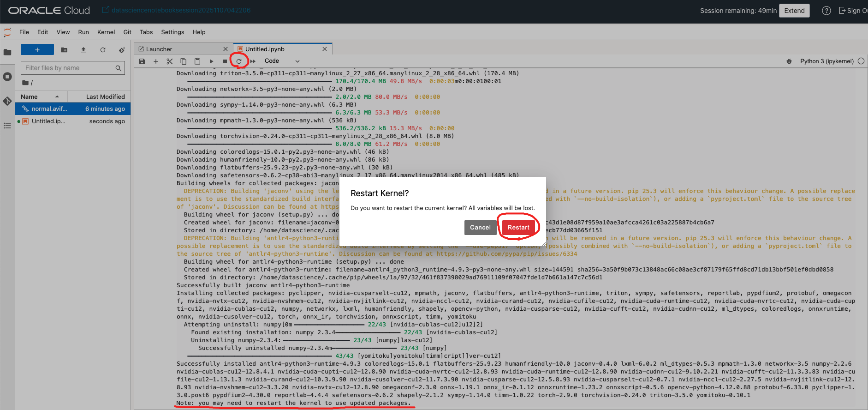The height and width of the screenshot is (410, 868).
Task: Select the normal.avif file row
Action: (x=73, y=109)
